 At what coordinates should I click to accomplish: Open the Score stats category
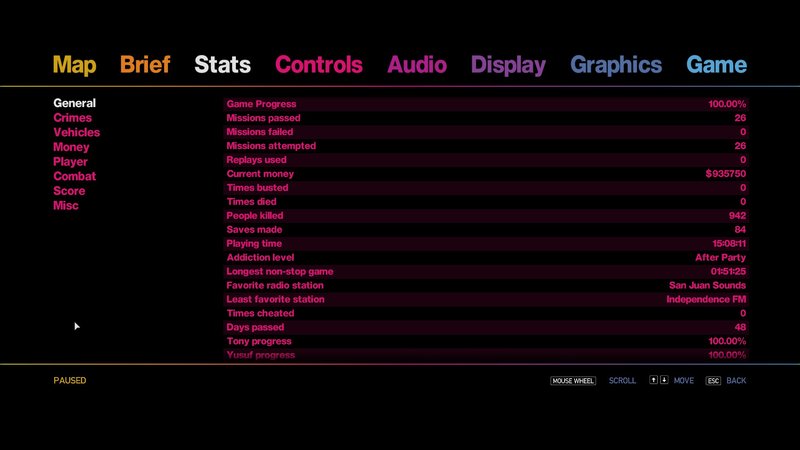69,191
